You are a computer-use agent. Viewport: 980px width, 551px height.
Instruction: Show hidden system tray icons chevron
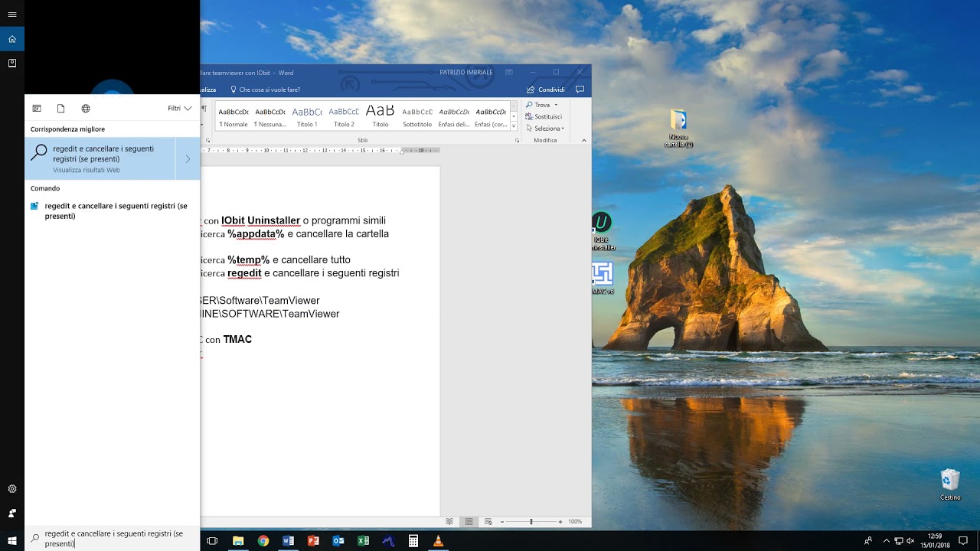(x=886, y=540)
